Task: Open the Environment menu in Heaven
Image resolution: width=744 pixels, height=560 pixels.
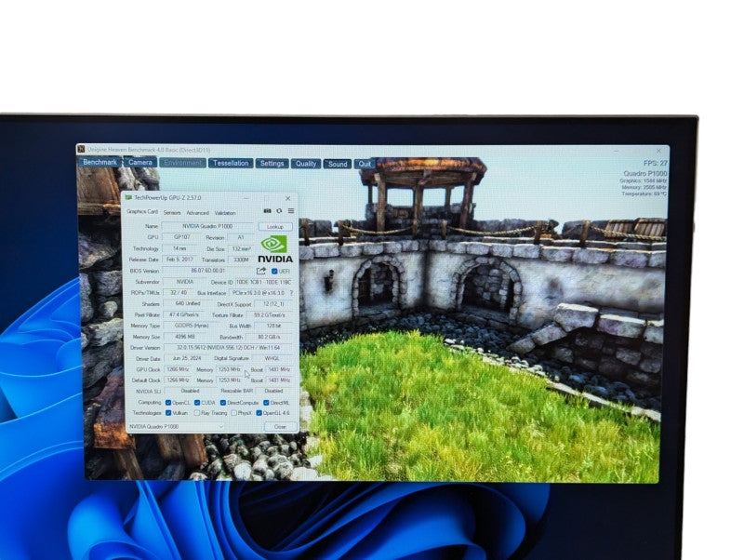Action: [182, 163]
